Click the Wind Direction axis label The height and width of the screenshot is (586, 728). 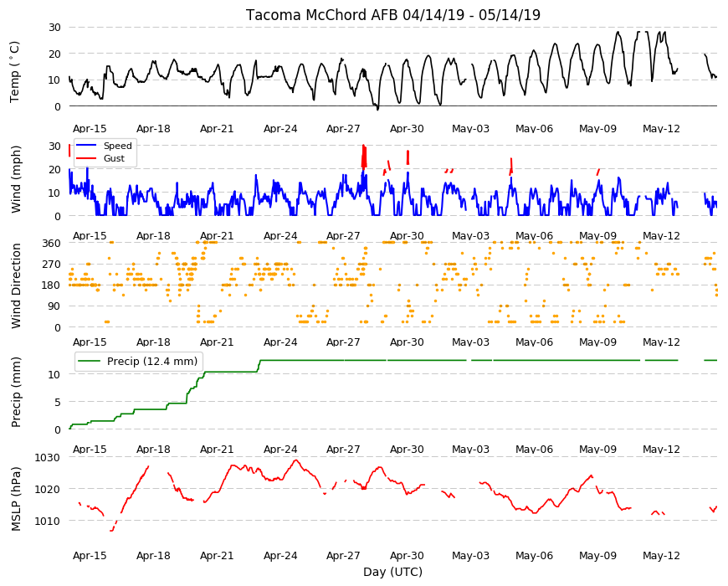[16, 285]
